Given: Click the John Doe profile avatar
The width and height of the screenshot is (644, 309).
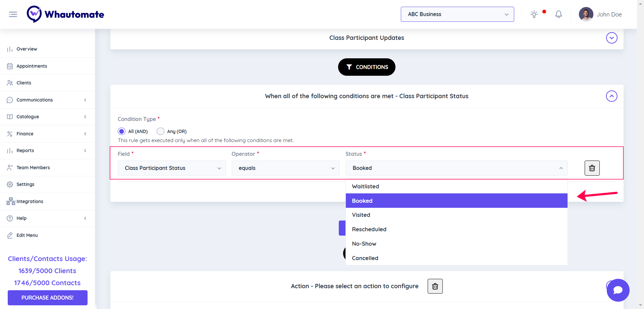Looking at the screenshot, I should pyautogui.click(x=586, y=14).
